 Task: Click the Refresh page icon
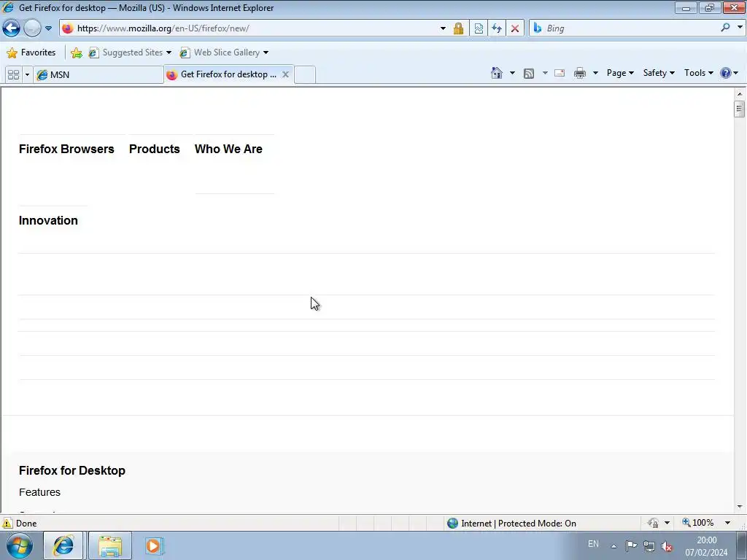click(x=496, y=28)
